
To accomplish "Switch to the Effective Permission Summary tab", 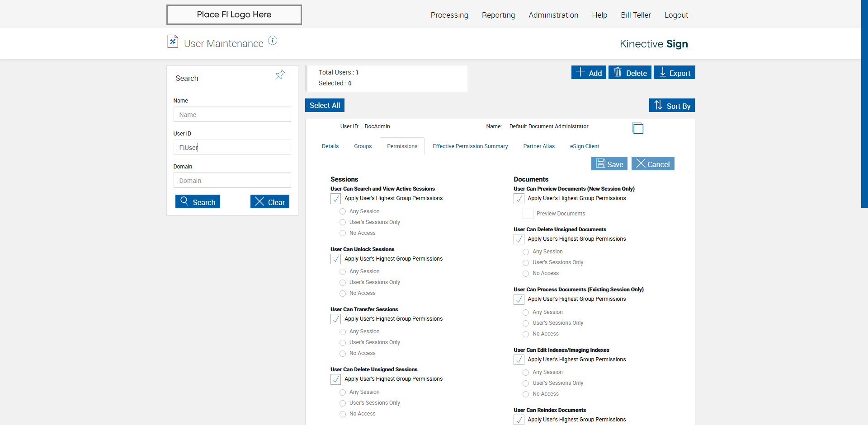I will [470, 146].
